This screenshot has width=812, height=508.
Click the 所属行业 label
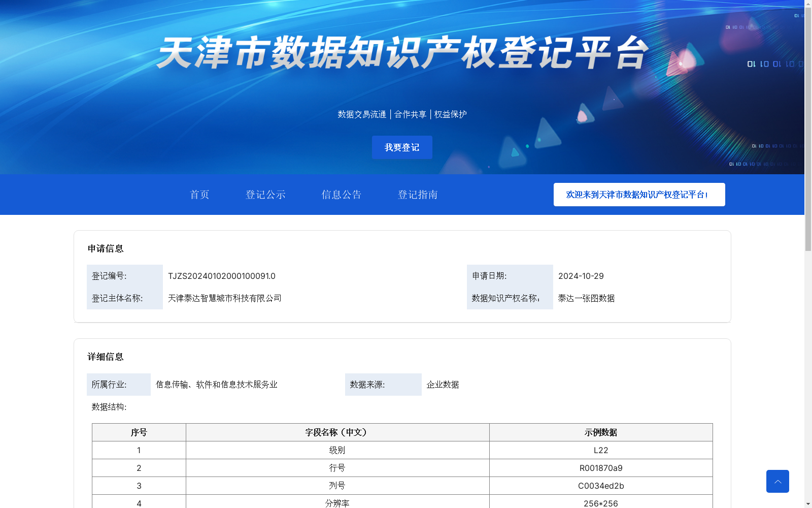pyautogui.click(x=109, y=385)
